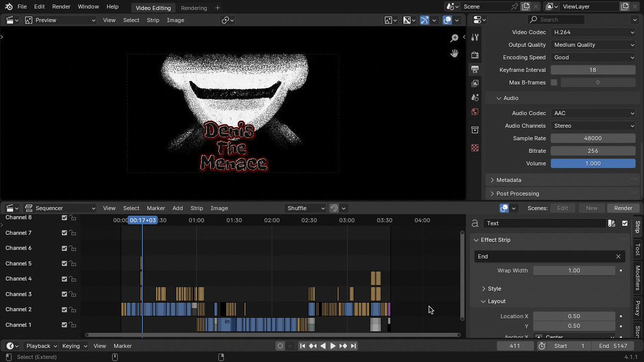644x362 pixels.
Task: Adjust the Wrap Width slider
Action: [x=574, y=271]
